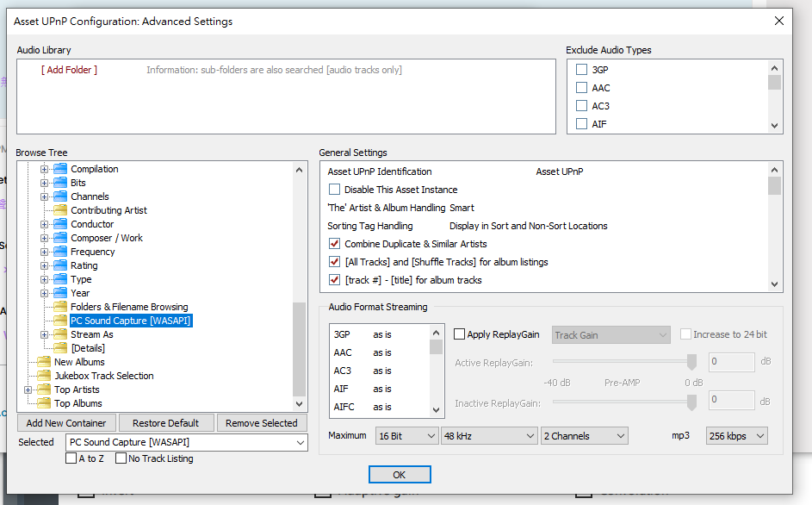Click the Composer / Work folder icon
The image size is (812, 505).
(x=60, y=238)
